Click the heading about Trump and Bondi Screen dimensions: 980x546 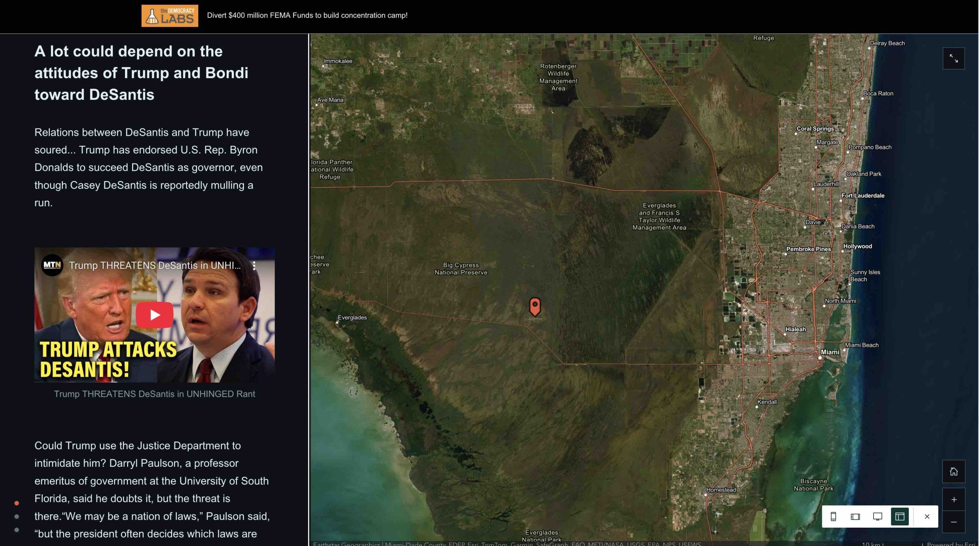click(142, 73)
